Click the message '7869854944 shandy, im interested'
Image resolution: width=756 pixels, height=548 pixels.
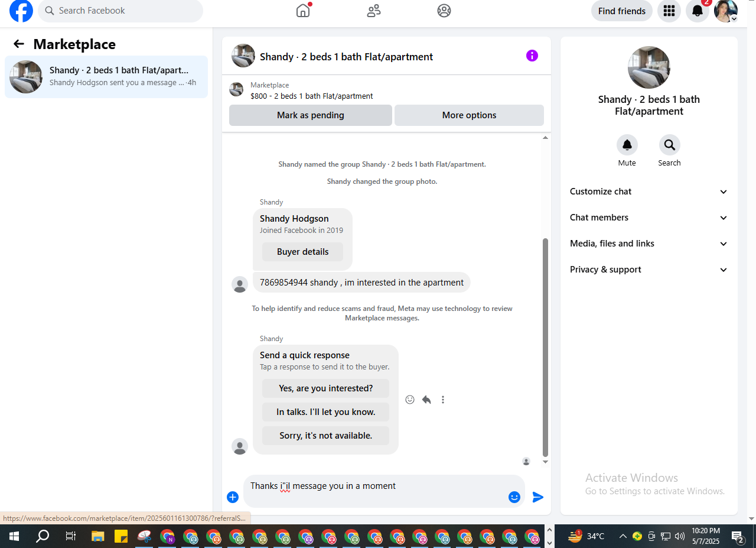pyautogui.click(x=361, y=283)
